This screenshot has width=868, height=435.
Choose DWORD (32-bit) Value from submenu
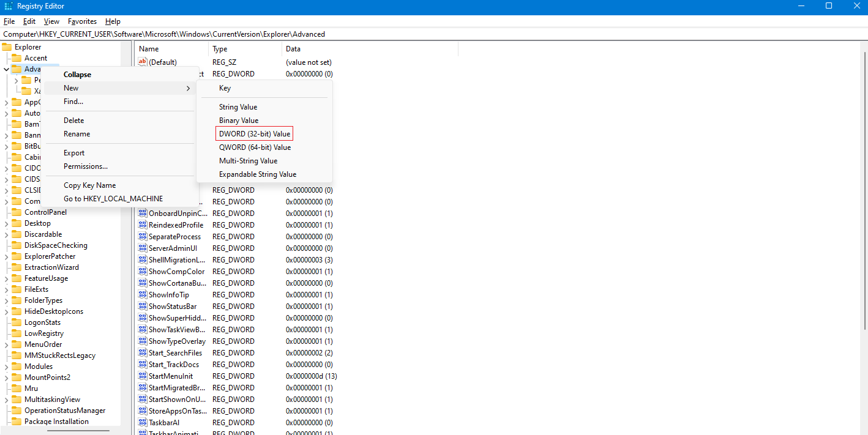point(255,134)
